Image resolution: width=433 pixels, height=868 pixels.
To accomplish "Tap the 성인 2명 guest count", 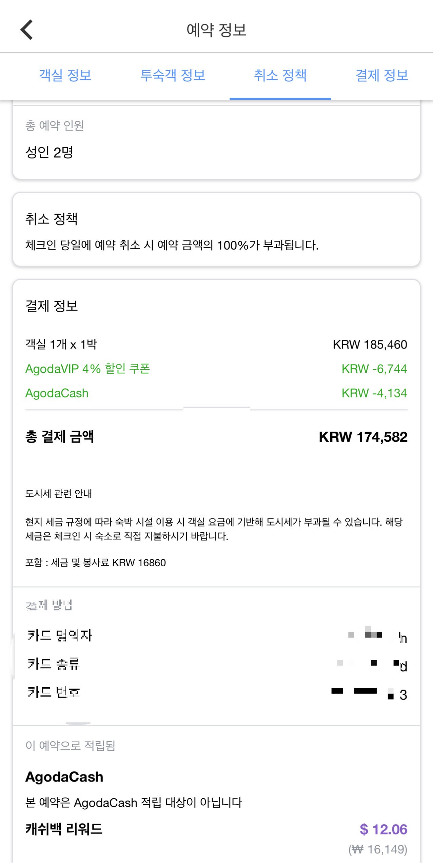I will tap(50, 152).
